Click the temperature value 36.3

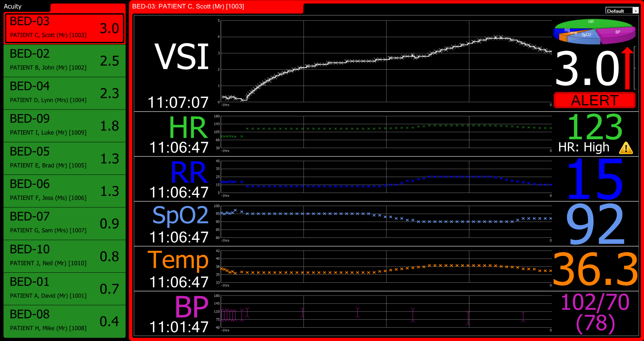[595, 269]
